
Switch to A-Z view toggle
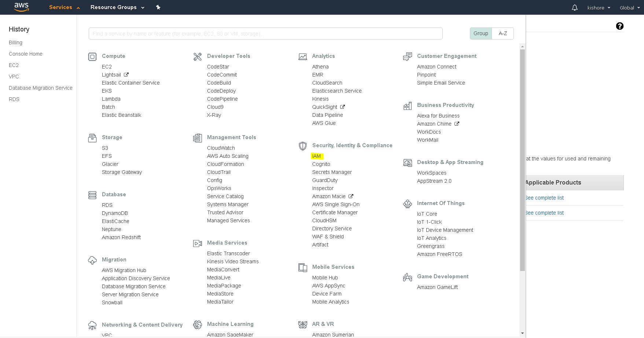tap(503, 33)
